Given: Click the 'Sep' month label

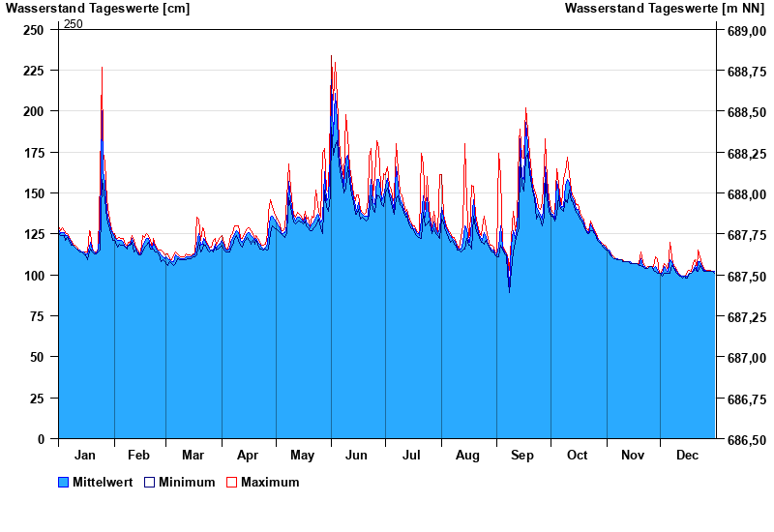Looking at the screenshot, I should coord(522,455).
